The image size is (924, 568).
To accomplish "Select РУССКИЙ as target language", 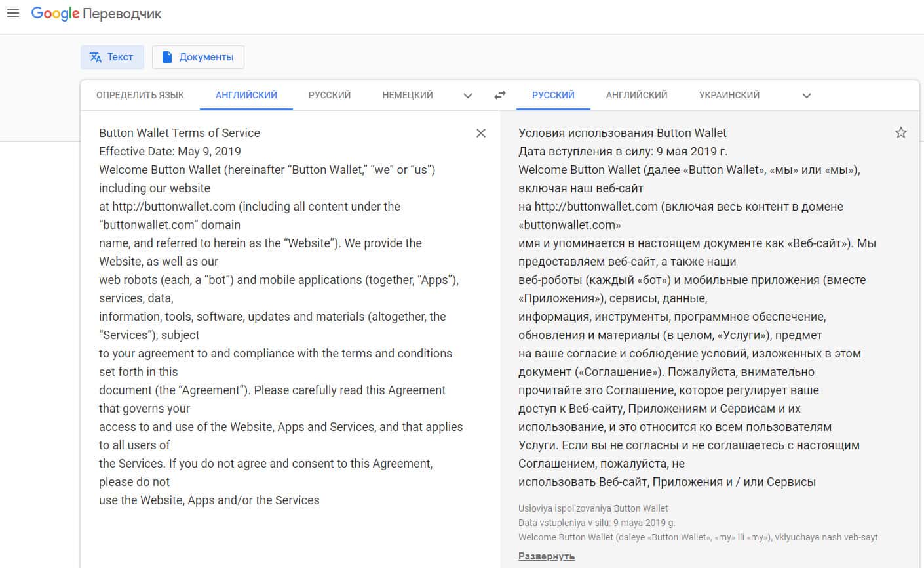I will 553,95.
